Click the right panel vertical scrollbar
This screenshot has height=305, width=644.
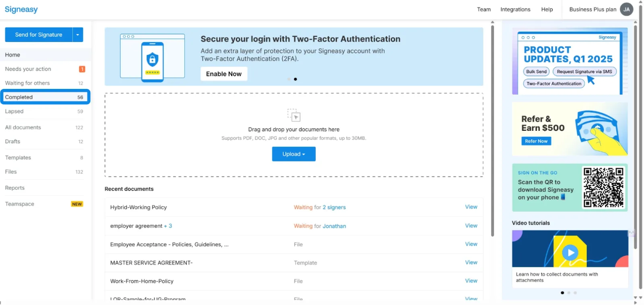pos(635,137)
